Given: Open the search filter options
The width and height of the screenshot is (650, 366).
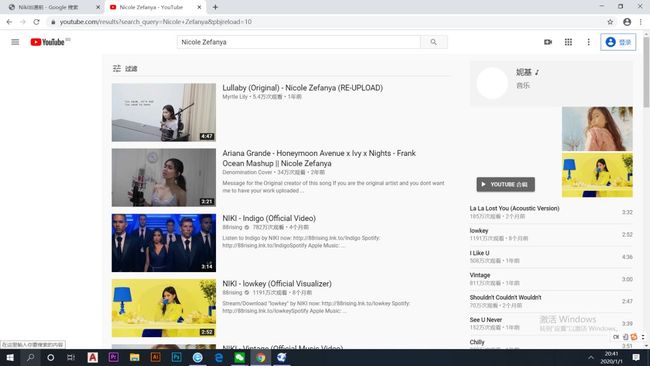Looking at the screenshot, I should [125, 68].
